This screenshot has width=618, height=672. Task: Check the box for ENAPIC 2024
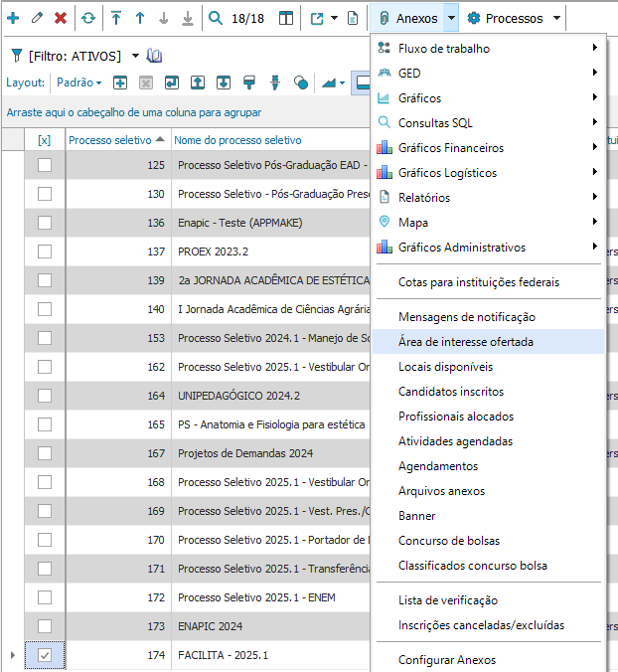point(45,626)
